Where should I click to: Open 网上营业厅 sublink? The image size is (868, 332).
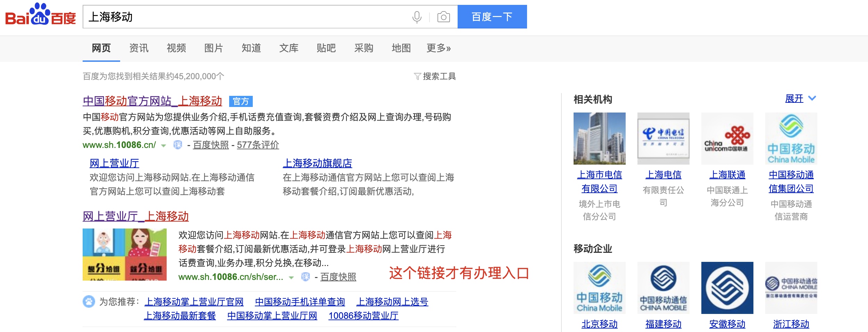(114, 163)
